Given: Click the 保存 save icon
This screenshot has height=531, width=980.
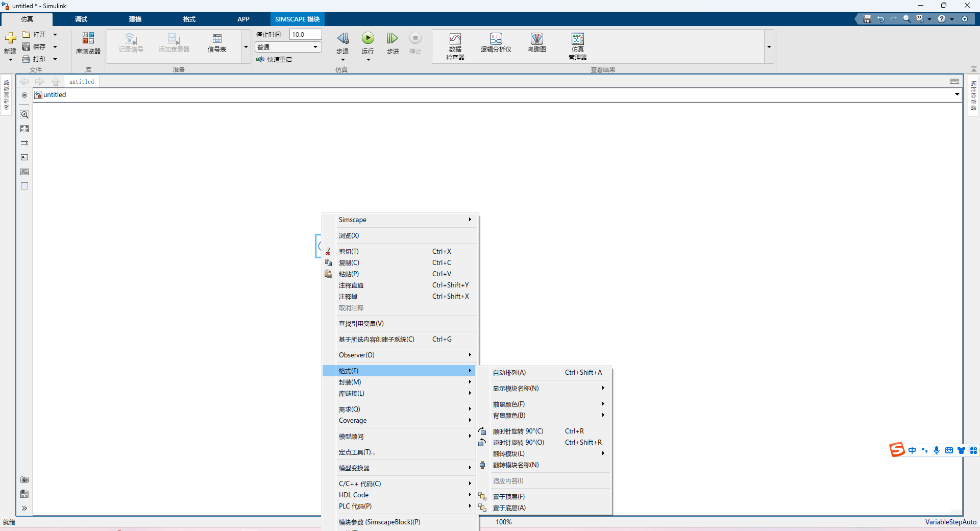Looking at the screenshot, I should pyautogui.click(x=26, y=46).
